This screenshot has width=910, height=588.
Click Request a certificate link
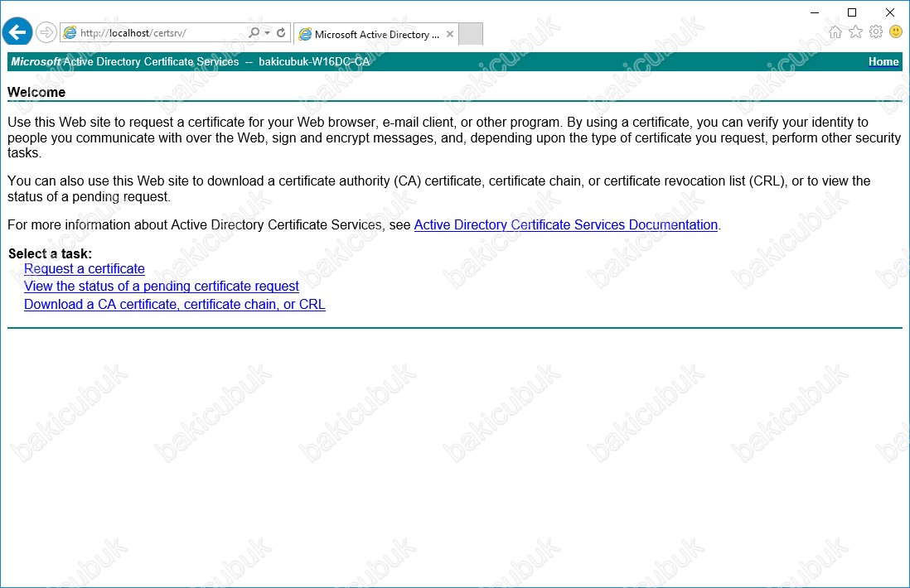(85, 269)
